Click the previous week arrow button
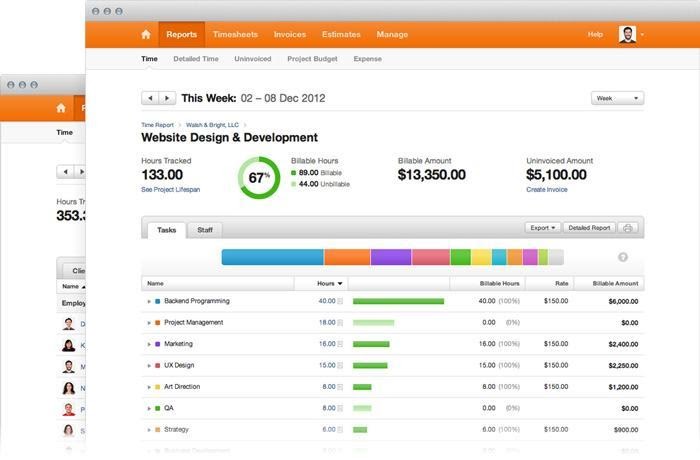 (150, 98)
